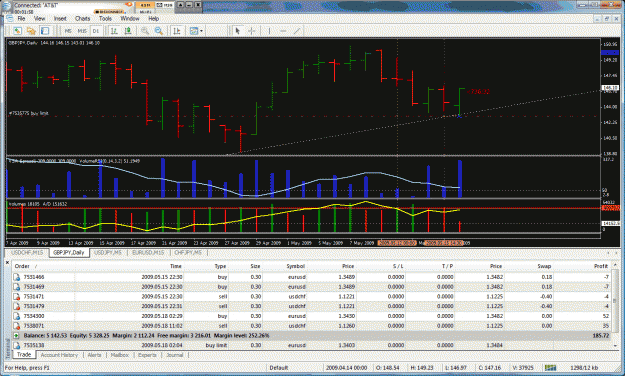The height and width of the screenshot is (376, 625).
Task: Switch to the EURUSD,M15 chart tab
Action: [148, 253]
